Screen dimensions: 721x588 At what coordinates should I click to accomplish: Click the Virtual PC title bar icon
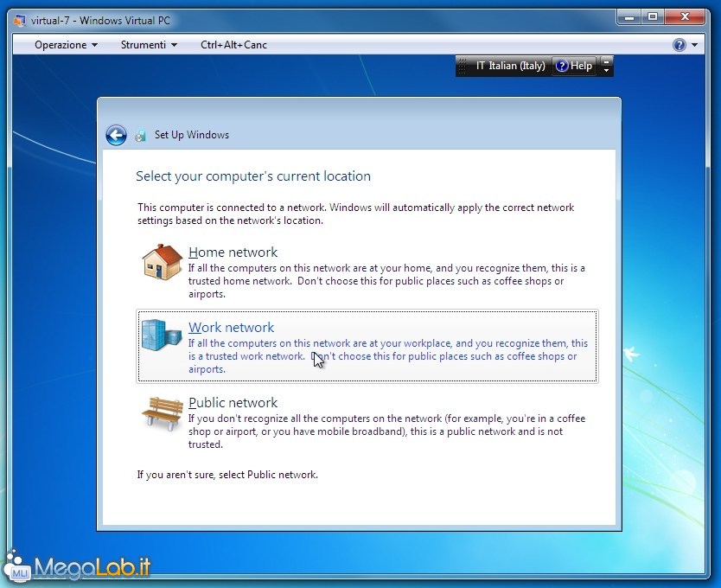point(19,21)
